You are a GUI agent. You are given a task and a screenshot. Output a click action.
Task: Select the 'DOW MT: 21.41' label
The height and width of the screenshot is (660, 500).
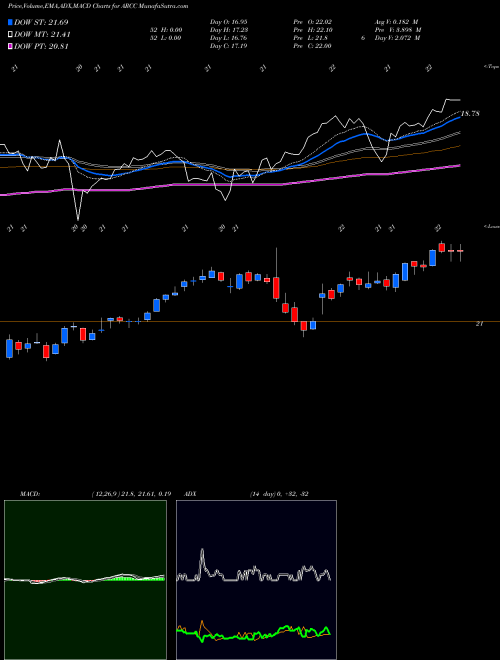point(43,35)
